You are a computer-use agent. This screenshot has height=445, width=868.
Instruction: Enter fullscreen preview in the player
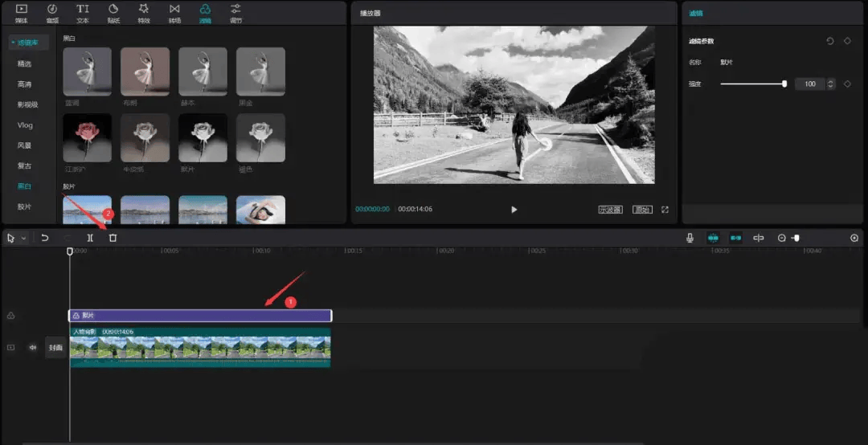(665, 209)
